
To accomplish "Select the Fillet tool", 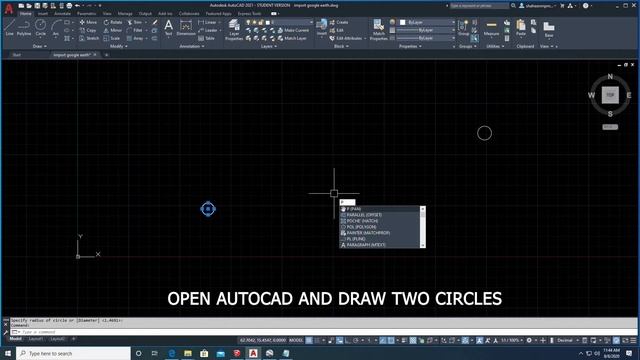I will coord(135,30).
